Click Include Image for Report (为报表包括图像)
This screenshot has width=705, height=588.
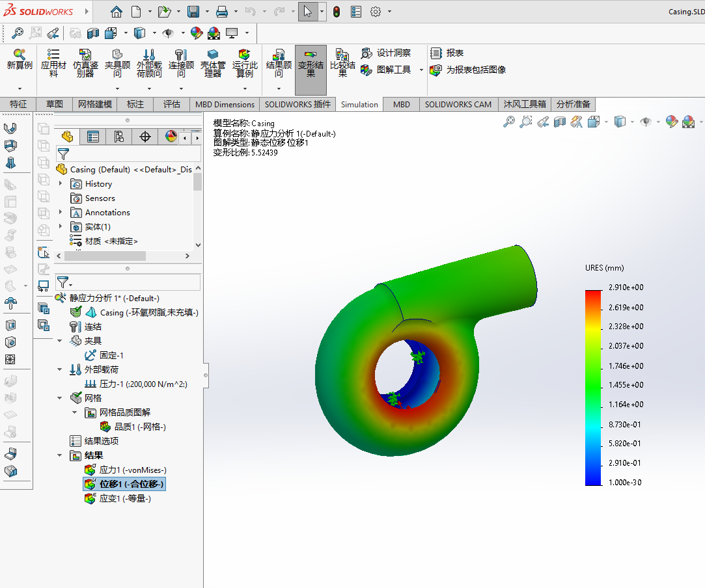(468, 70)
